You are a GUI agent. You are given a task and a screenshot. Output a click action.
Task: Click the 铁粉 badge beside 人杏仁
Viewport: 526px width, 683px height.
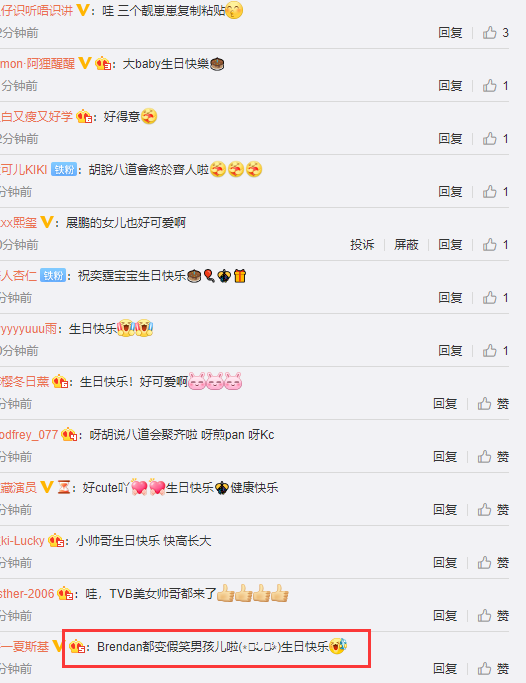point(53,276)
